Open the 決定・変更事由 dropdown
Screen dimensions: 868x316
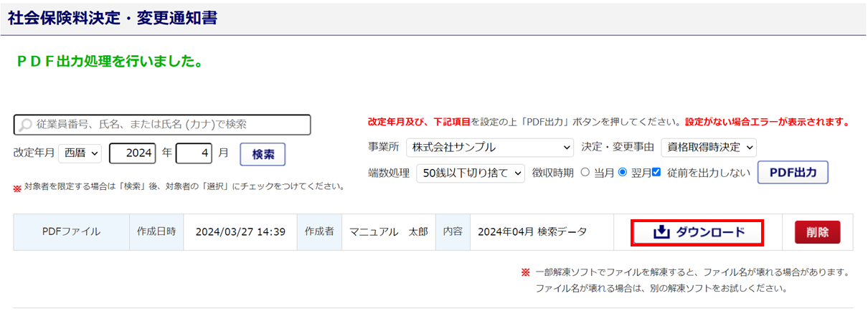[708, 148]
